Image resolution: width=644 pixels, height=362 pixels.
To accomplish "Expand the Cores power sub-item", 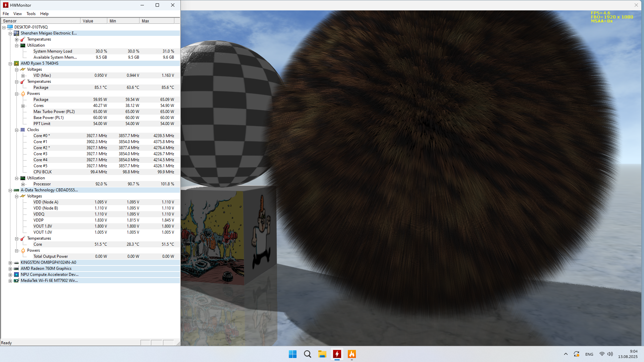I will [x=23, y=106].
